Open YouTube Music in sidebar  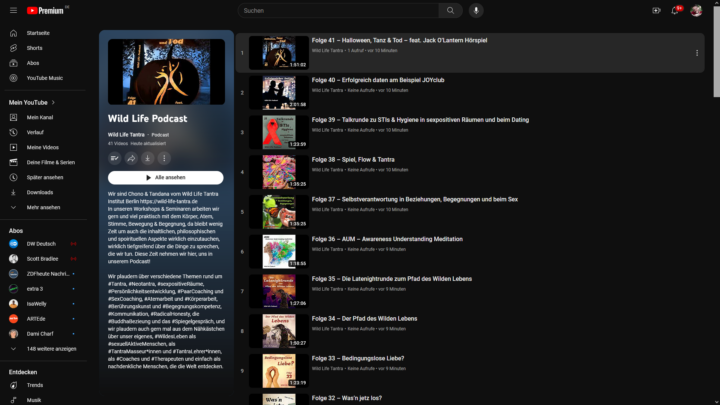pos(45,78)
